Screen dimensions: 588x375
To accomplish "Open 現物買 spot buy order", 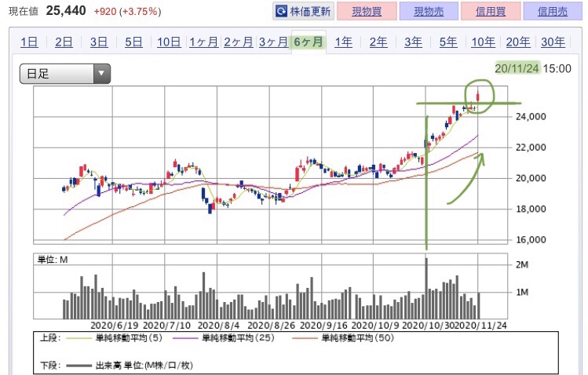I will click(367, 11).
